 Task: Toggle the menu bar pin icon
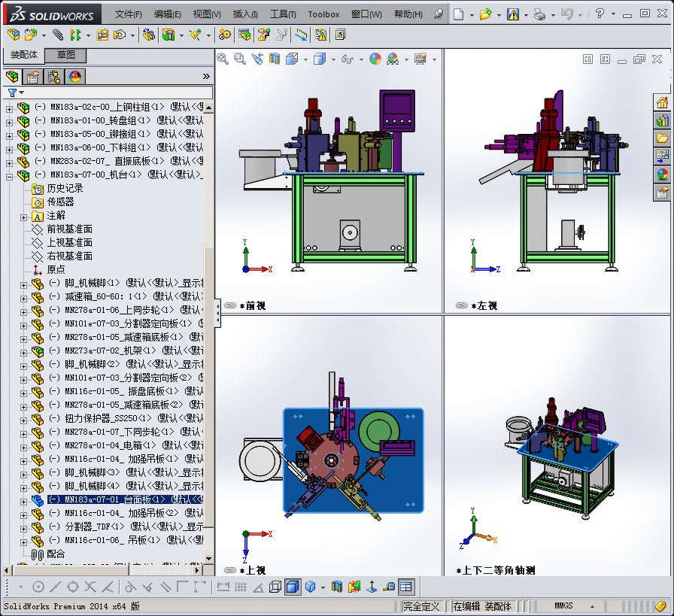(x=439, y=14)
